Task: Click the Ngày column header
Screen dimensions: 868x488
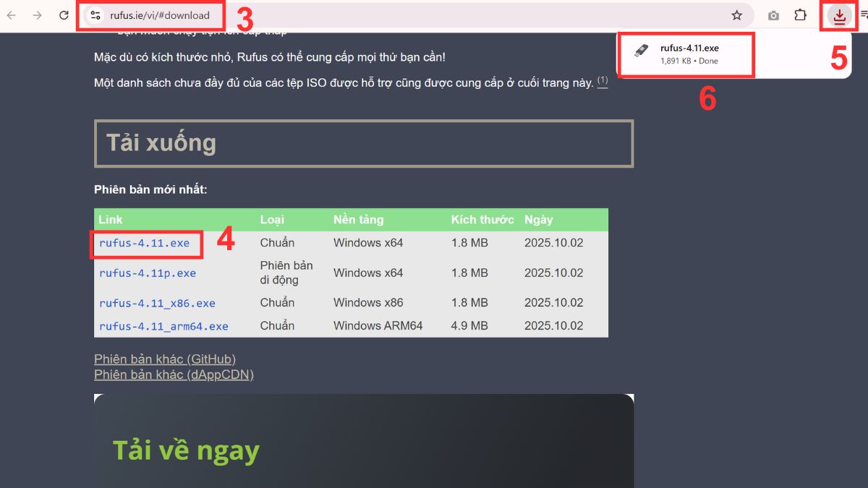Action: pyautogui.click(x=539, y=220)
